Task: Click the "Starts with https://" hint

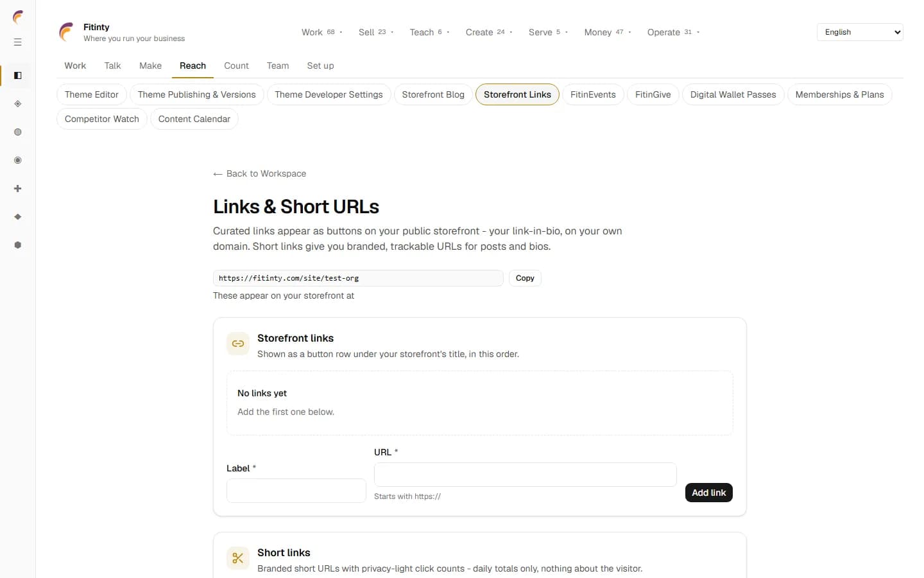Action: [407, 496]
